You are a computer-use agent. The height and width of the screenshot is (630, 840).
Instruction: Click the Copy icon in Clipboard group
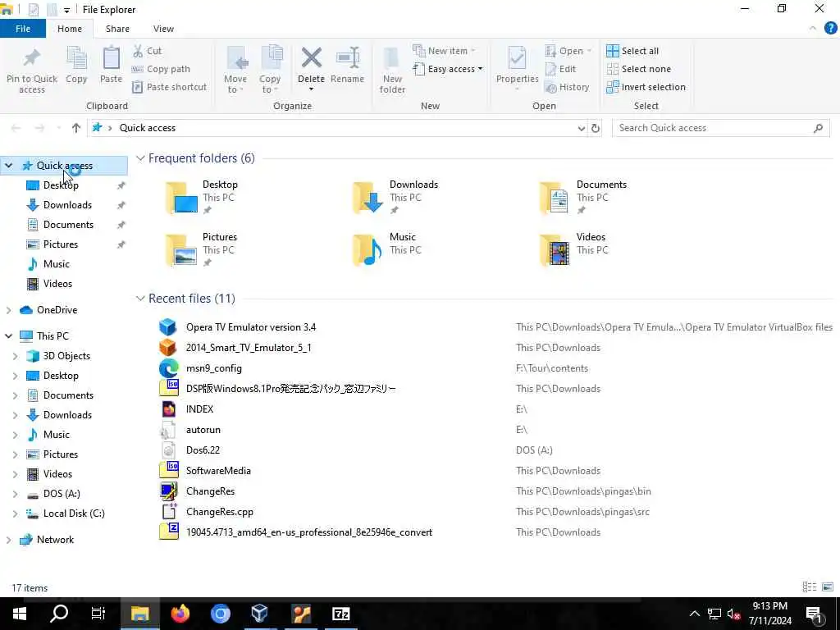pos(76,58)
